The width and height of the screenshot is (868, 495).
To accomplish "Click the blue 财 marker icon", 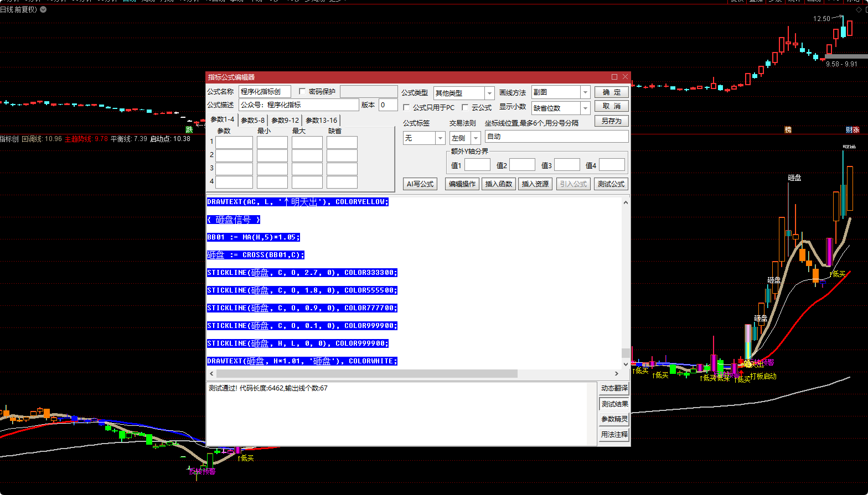I will tap(849, 129).
